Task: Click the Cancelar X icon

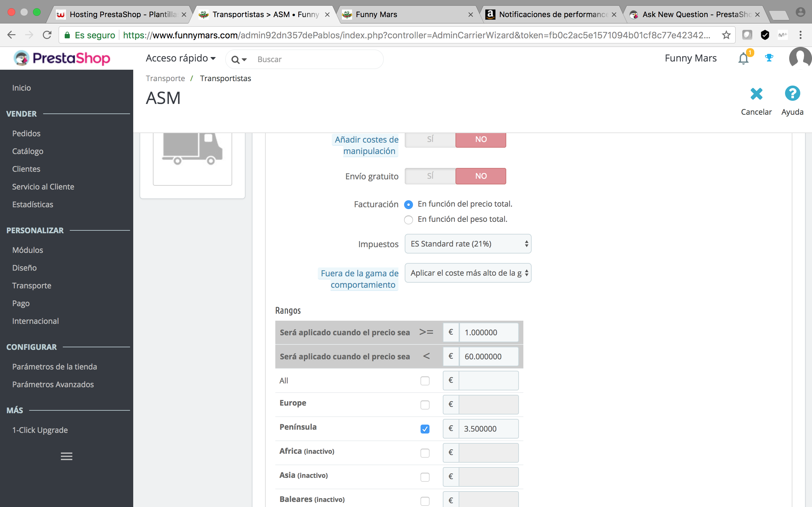Action: (756, 94)
